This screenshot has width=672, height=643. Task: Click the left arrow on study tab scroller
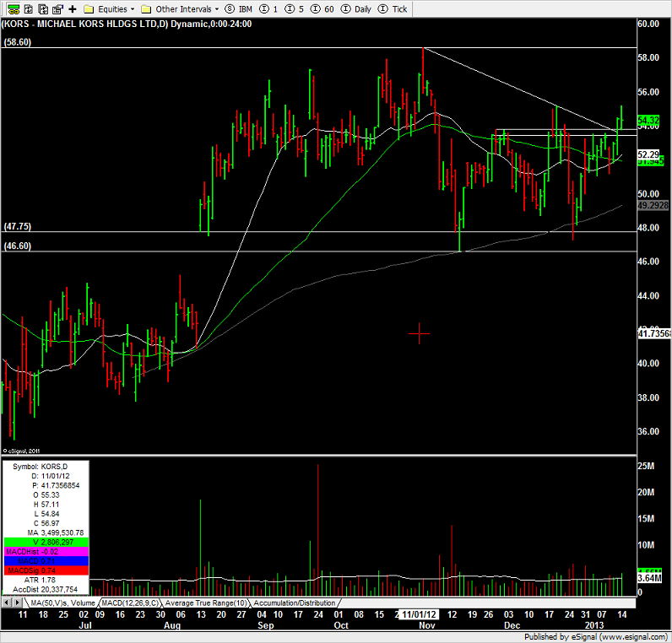click(7, 602)
